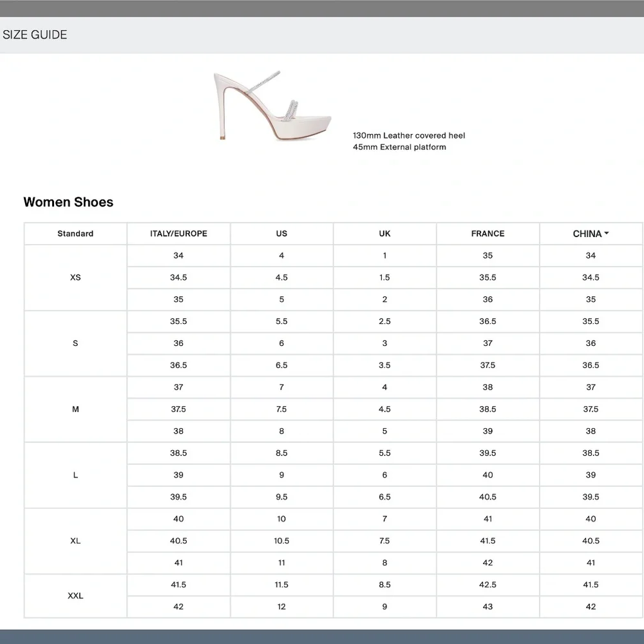644x644 pixels.
Task: Click the '130mm Leather covered heel' text
Action: coord(409,135)
